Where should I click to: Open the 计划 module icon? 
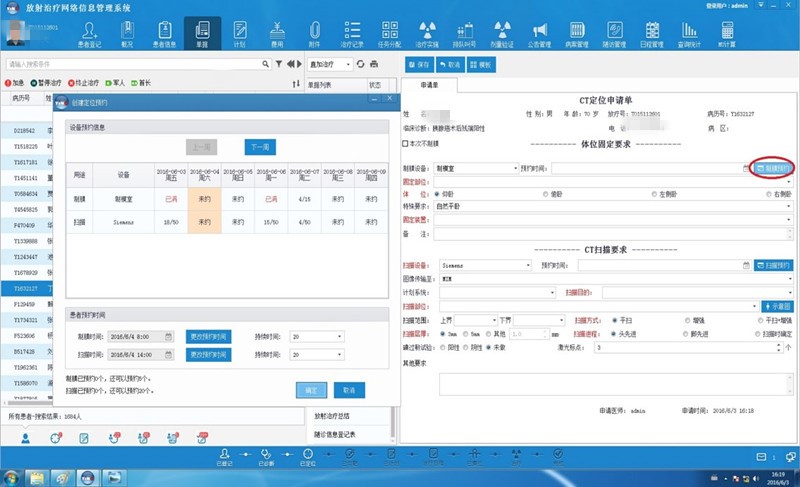click(x=238, y=34)
